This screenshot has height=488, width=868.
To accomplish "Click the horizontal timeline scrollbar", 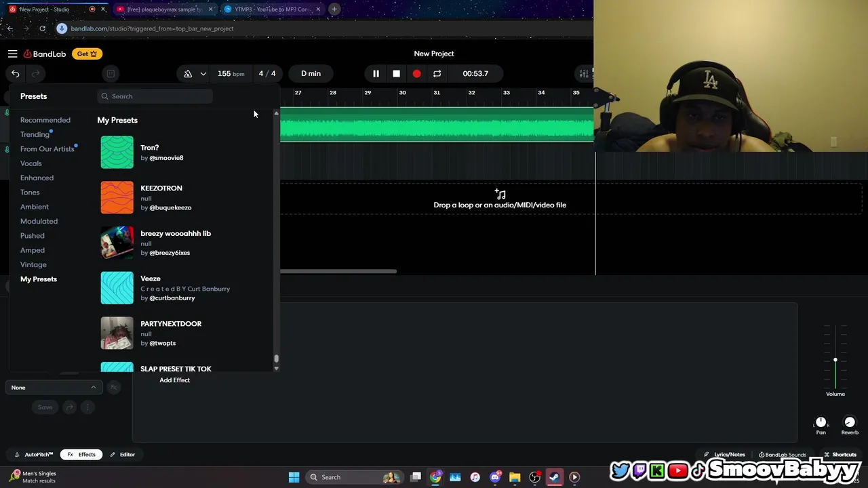I will [338, 272].
